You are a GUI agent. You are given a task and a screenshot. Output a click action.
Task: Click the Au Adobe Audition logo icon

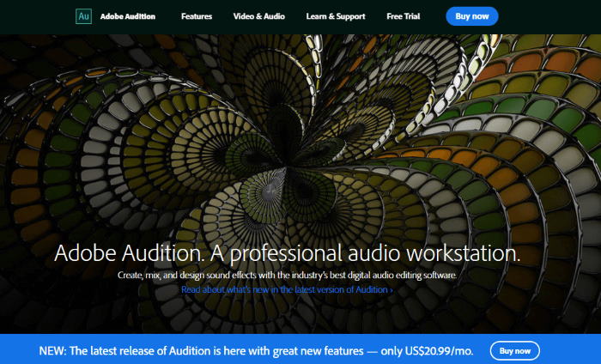pyautogui.click(x=83, y=16)
